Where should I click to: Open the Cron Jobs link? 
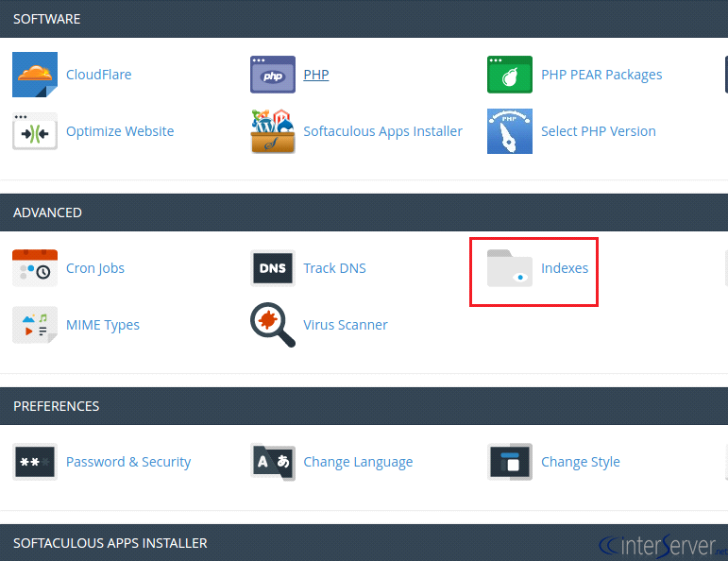95,268
